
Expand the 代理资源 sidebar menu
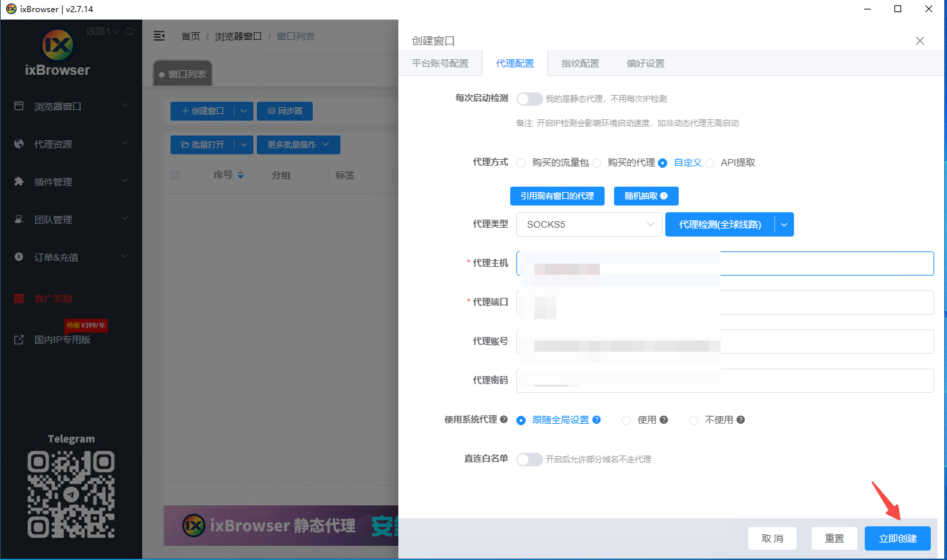point(71,144)
